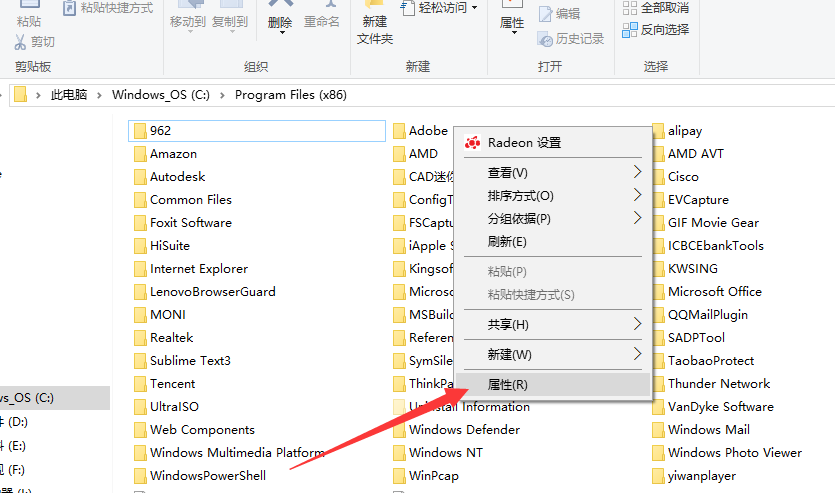This screenshot has height=493, width=835.
Task: Click Select none (全部取消)
Action: click(656, 8)
